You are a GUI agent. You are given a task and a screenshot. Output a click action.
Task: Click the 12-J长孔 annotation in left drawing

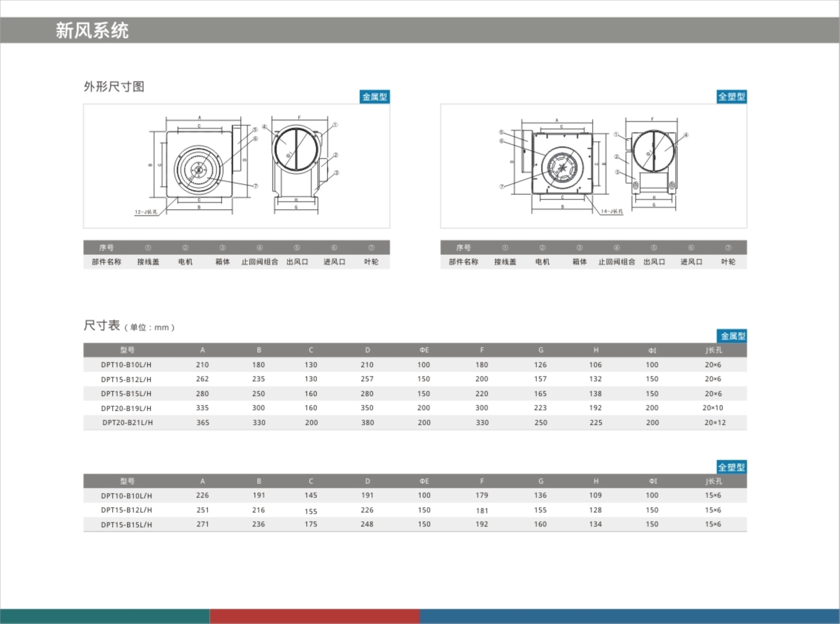tap(146, 212)
